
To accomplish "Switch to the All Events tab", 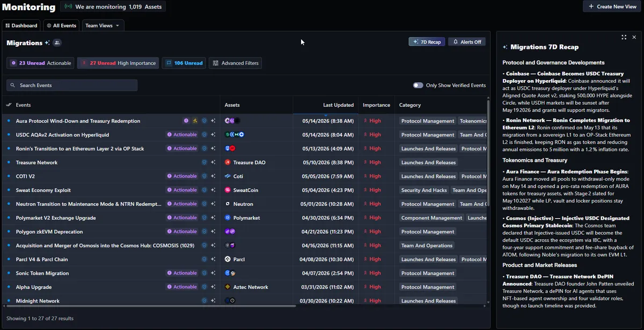I will (61, 25).
